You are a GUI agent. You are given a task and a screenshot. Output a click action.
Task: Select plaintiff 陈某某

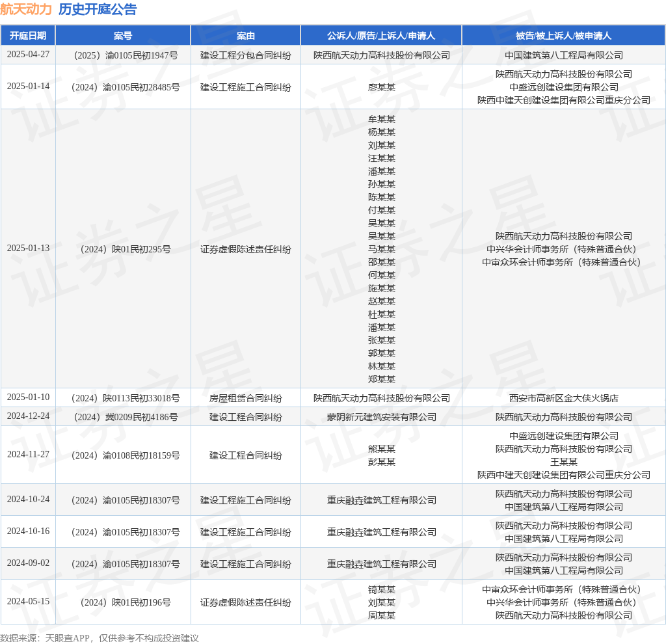tap(381, 197)
